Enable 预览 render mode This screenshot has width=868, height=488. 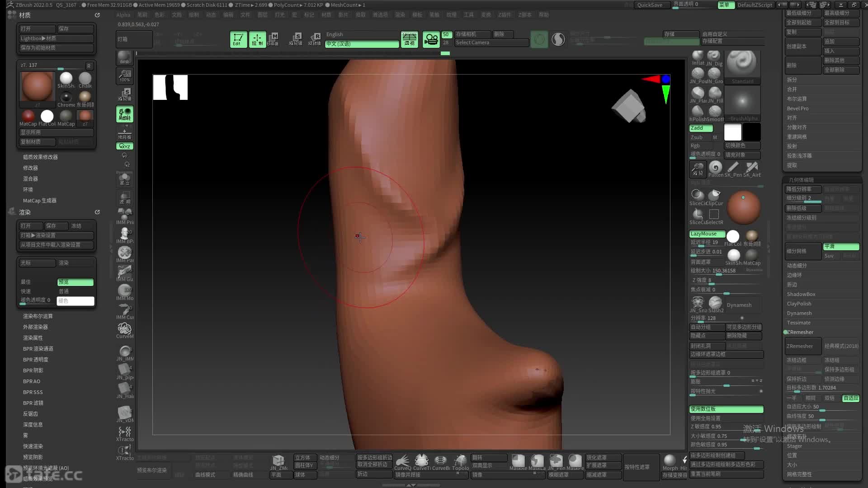coord(75,282)
